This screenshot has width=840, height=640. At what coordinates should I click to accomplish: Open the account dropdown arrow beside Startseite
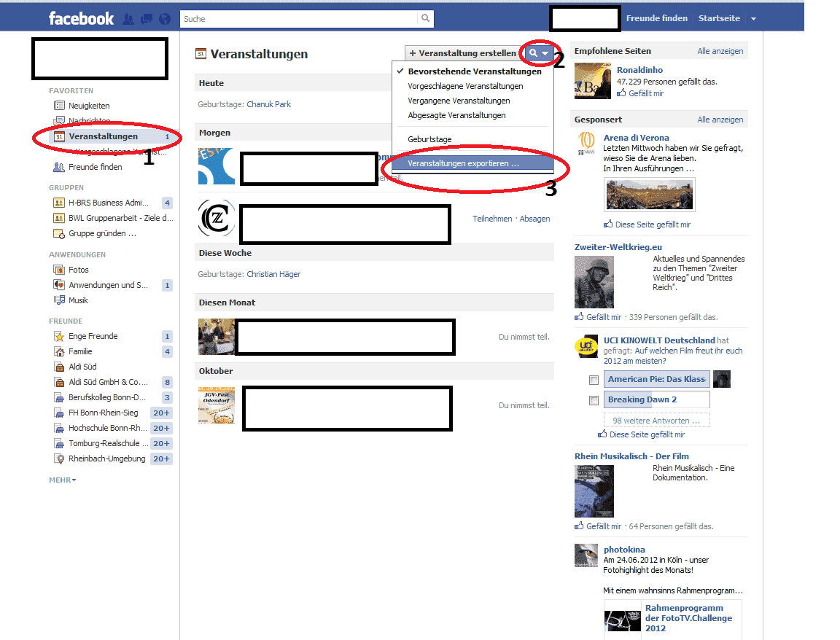754,19
